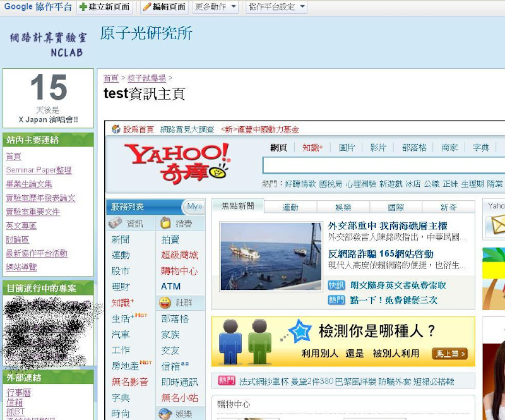Click the ATM service link
505x420 pixels.
(x=170, y=287)
